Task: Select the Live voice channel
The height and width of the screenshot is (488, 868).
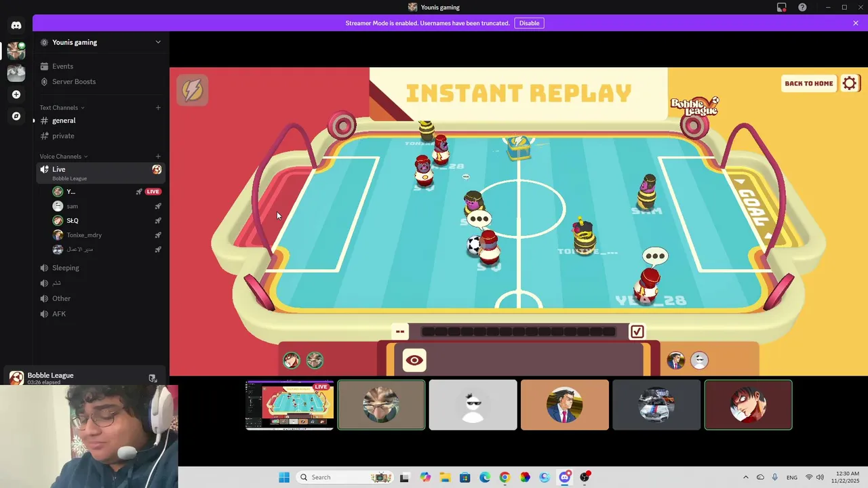Action: point(100,173)
